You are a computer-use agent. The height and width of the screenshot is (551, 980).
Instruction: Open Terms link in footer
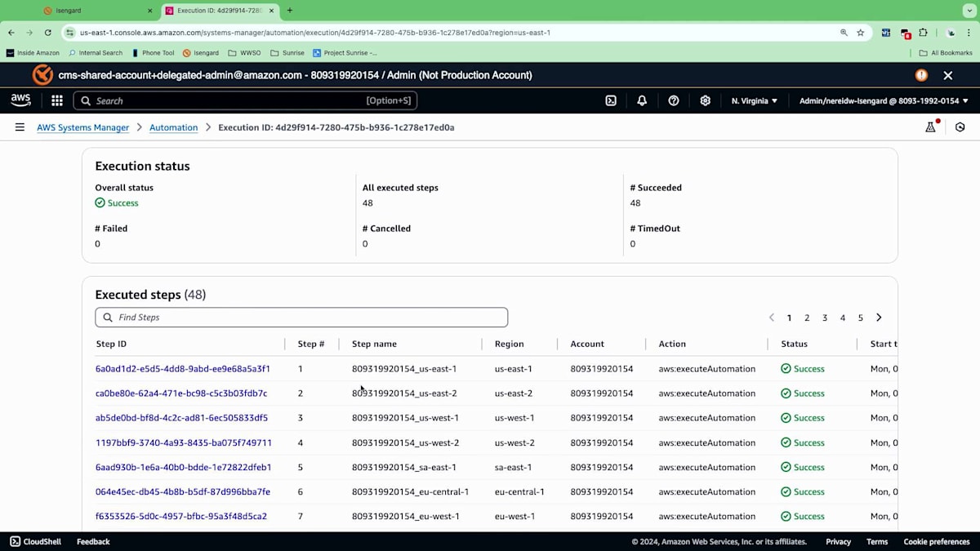877,541
